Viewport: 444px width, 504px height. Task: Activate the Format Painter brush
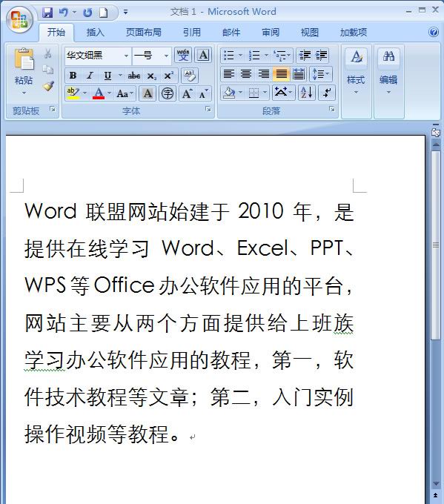(x=48, y=85)
